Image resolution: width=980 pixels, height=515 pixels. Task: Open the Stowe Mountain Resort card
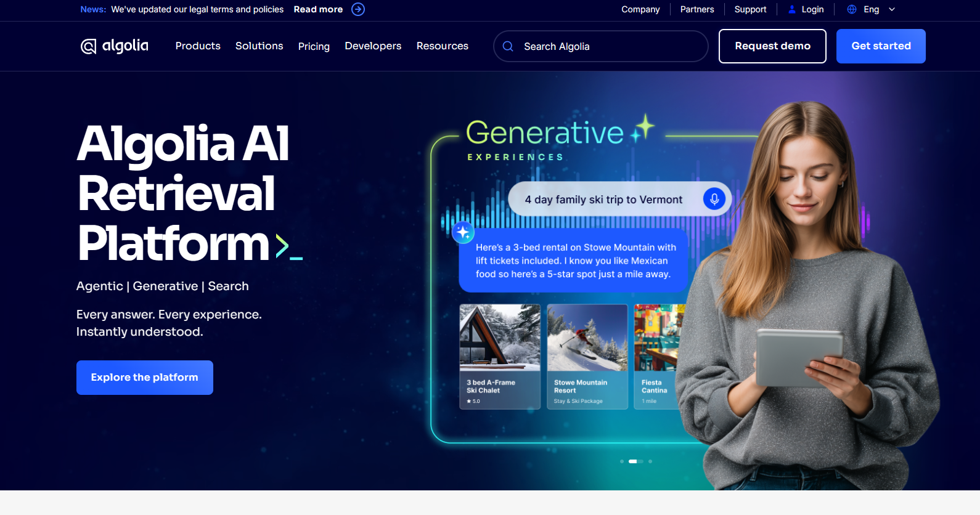[x=587, y=357]
